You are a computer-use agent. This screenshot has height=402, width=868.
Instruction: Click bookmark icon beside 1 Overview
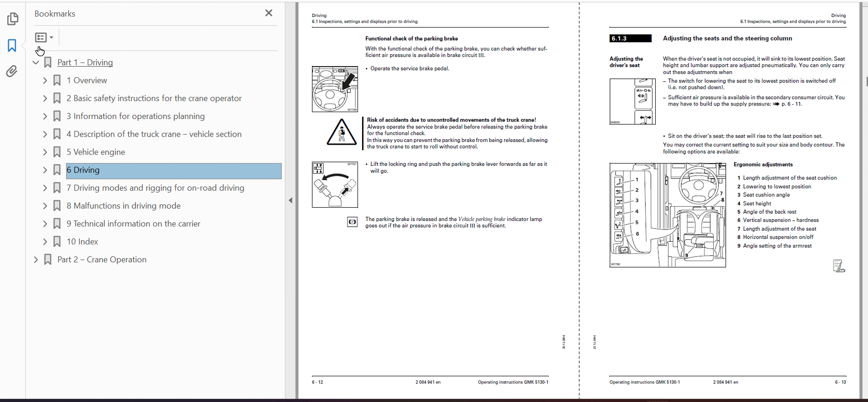click(x=57, y=80)
